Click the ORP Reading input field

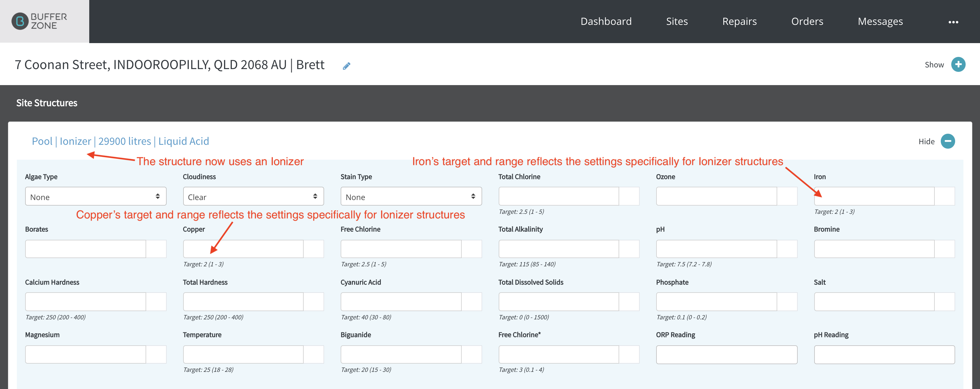[x=727, y=354]
